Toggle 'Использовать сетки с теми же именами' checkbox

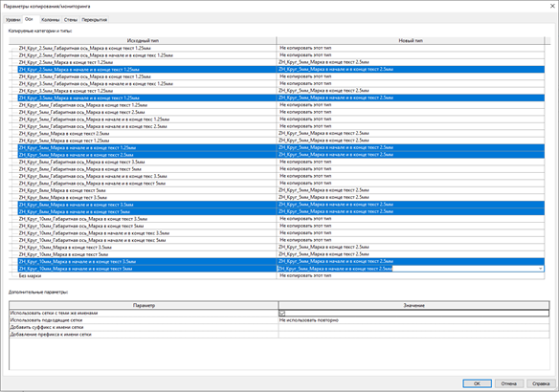coord(282,314)
